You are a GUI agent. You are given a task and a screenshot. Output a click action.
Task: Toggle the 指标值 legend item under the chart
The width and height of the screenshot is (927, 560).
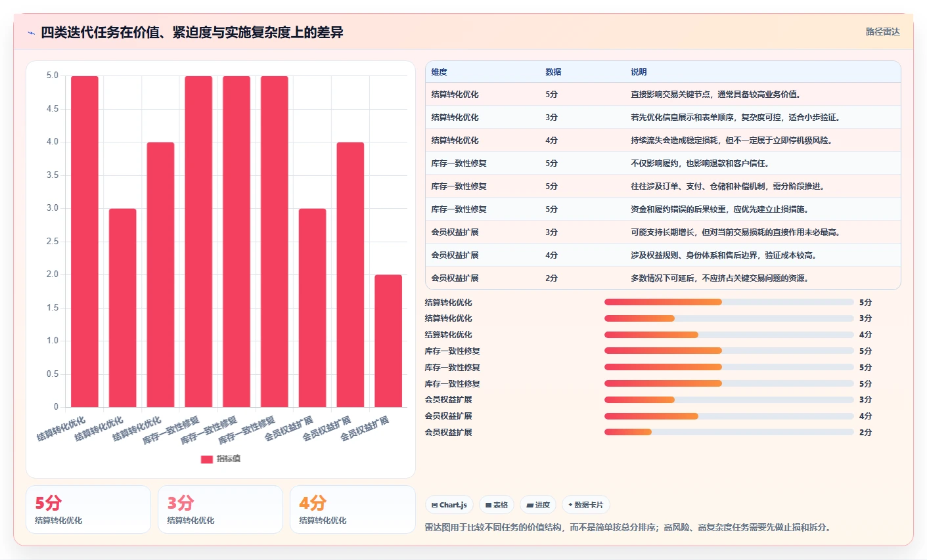pos(221,459)
